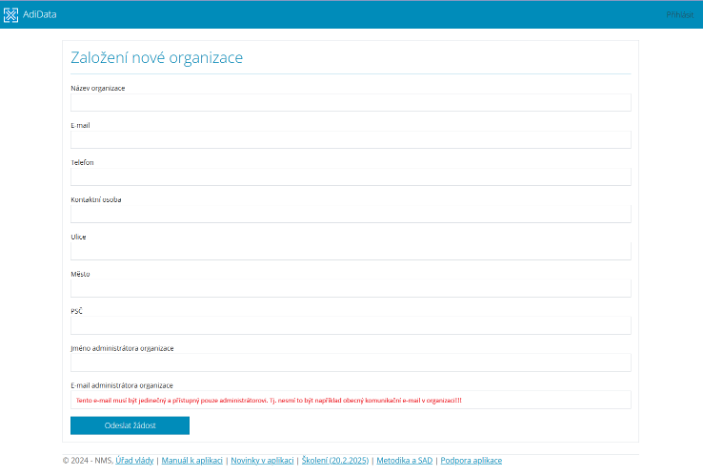Focus the Město input field
The image size is (704, 476).
351,288
